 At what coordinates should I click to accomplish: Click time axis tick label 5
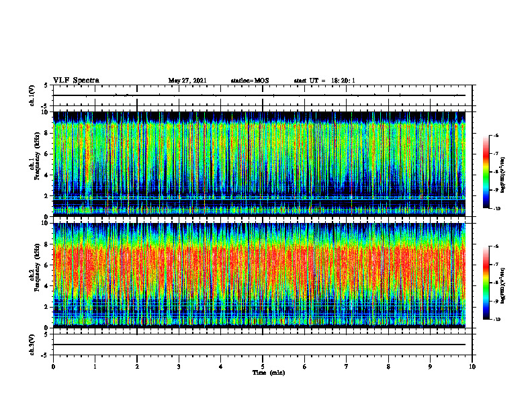pyautogui.click(x=263, y=367)
